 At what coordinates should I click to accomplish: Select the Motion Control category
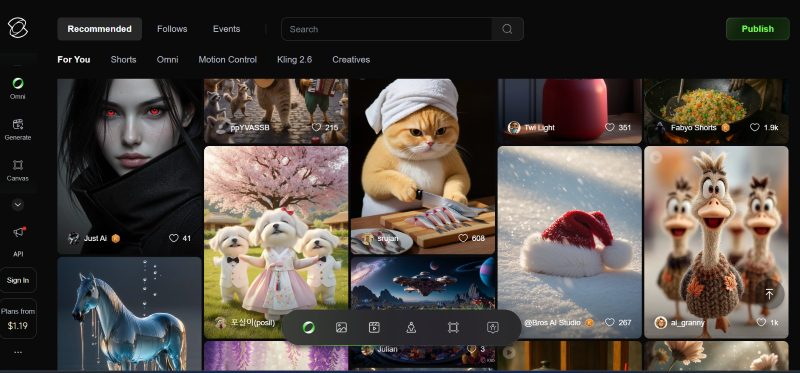coord(228,60)
